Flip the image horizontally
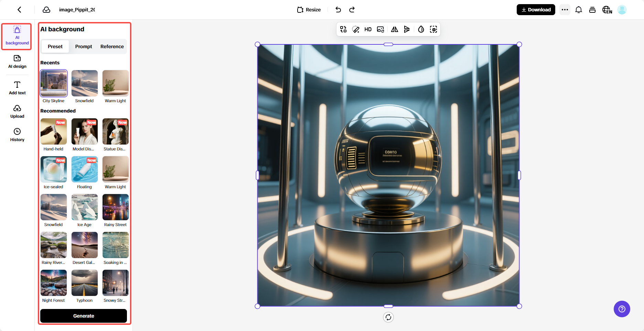This screenshot has width=644, height=331. 394,30
